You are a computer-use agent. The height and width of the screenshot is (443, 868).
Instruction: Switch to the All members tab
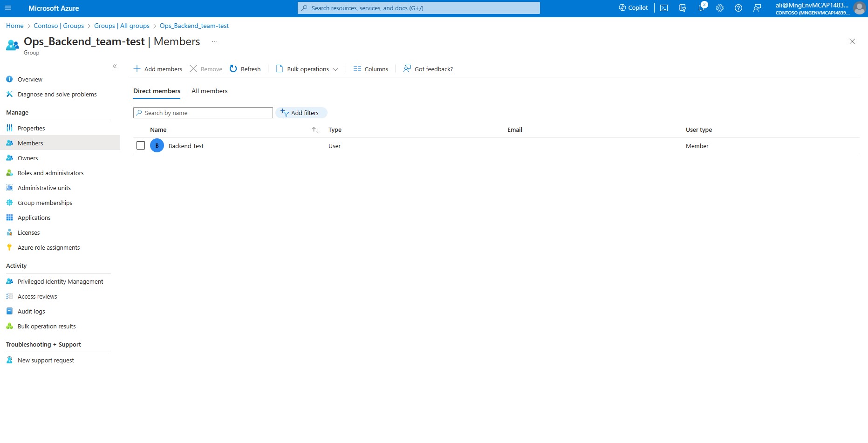(210, 91)
